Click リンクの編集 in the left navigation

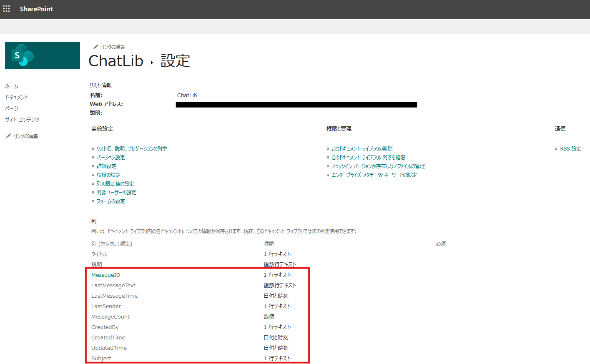click(26, 136)
